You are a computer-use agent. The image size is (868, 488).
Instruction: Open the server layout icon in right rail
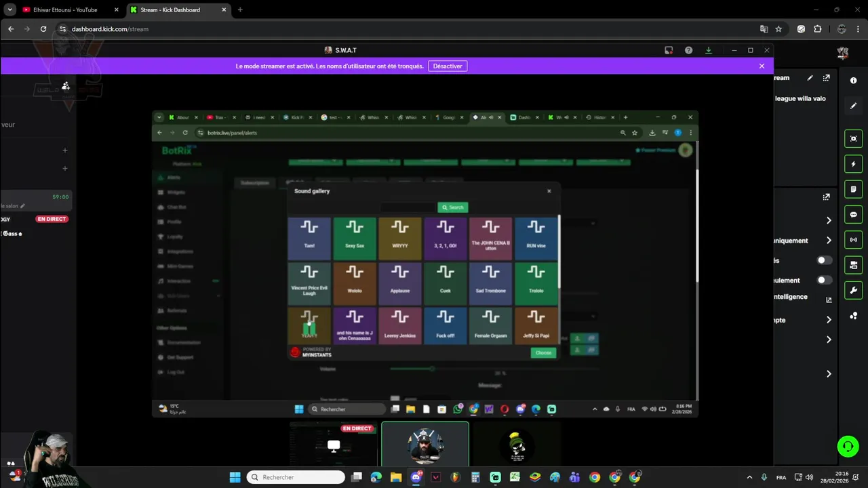point(853,265)
